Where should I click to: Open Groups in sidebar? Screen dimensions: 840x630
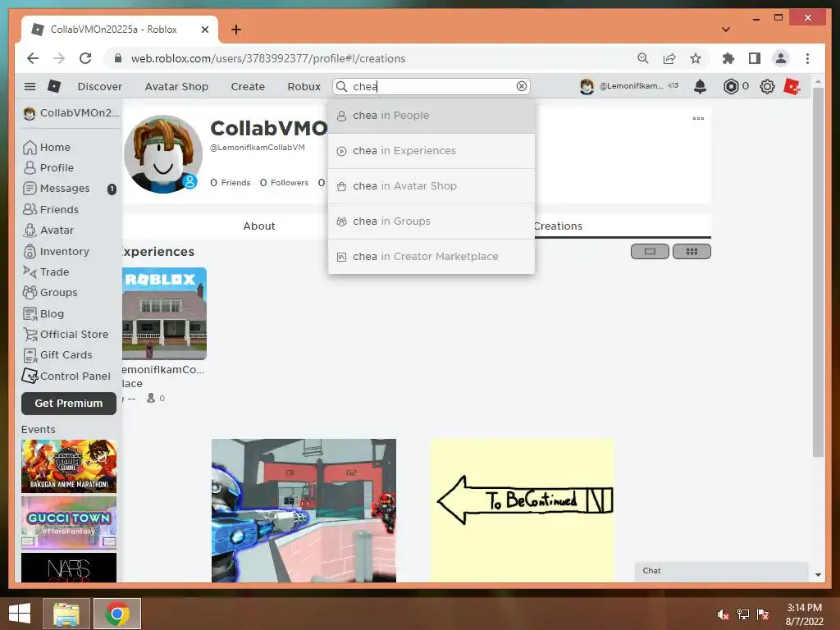click(x=50, y=293)
